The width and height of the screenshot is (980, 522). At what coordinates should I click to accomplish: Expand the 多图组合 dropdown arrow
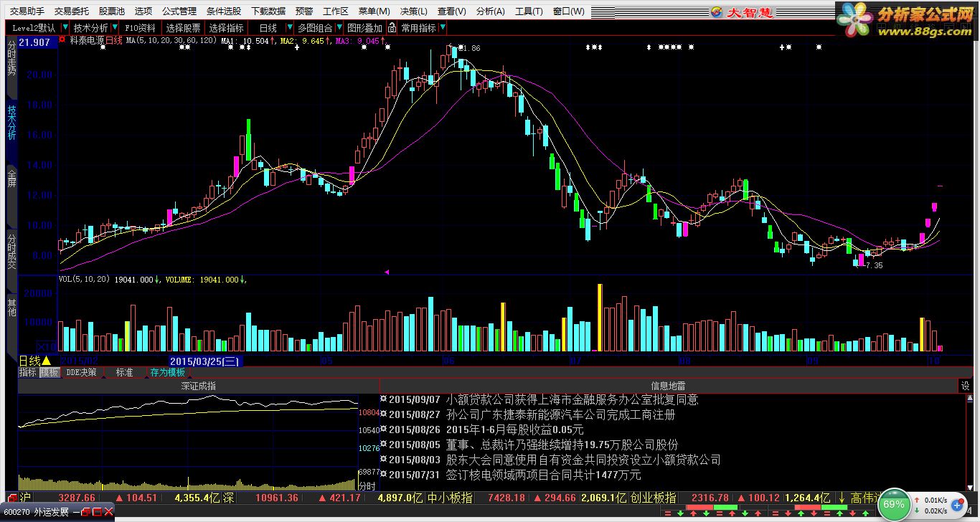(x=339, y=28)
